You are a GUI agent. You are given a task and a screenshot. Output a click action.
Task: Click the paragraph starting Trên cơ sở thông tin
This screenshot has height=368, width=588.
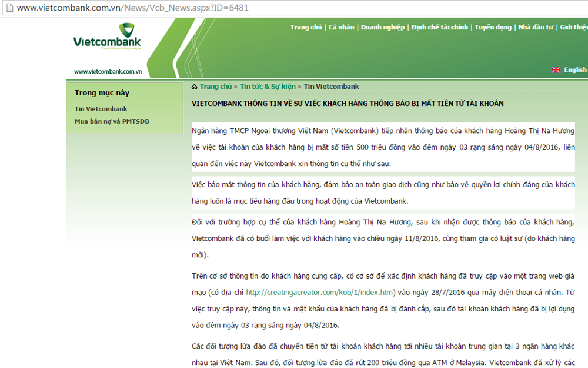point(383,300)
